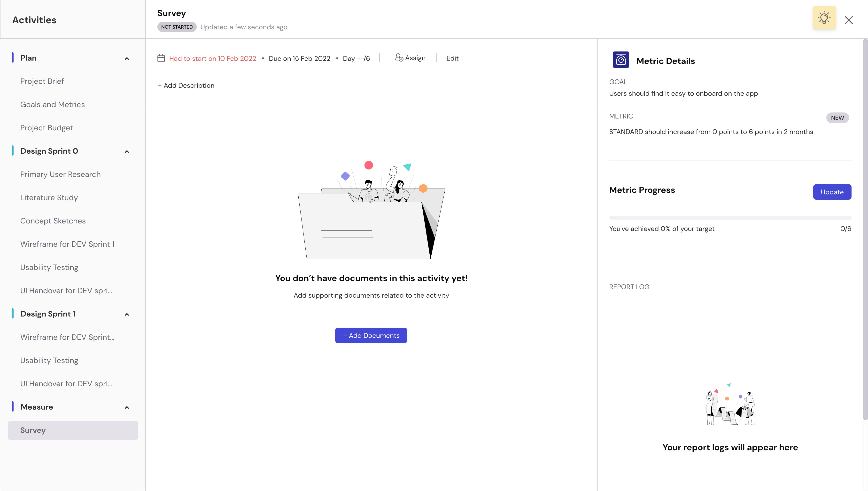This screenshot has height=491, width=868.
Task: Click the Edit link next to Assign
Action: tap(452, 58)
